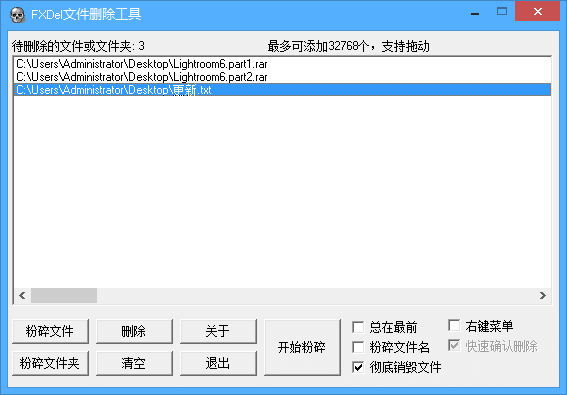The height and width of the screenshot is (395, 567).
Task: Toggle the greyed 快速确认删除 checkbox
Action: [454, 345]
